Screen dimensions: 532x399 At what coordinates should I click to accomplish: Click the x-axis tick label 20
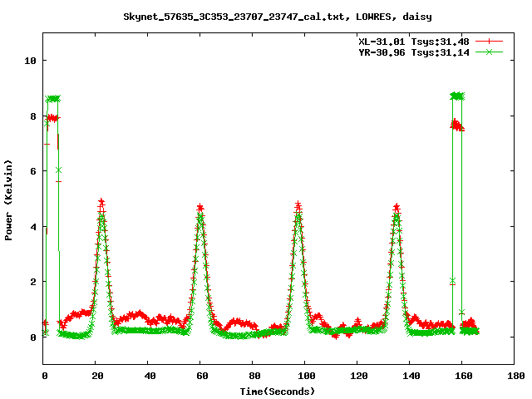(x=97, y=376)
